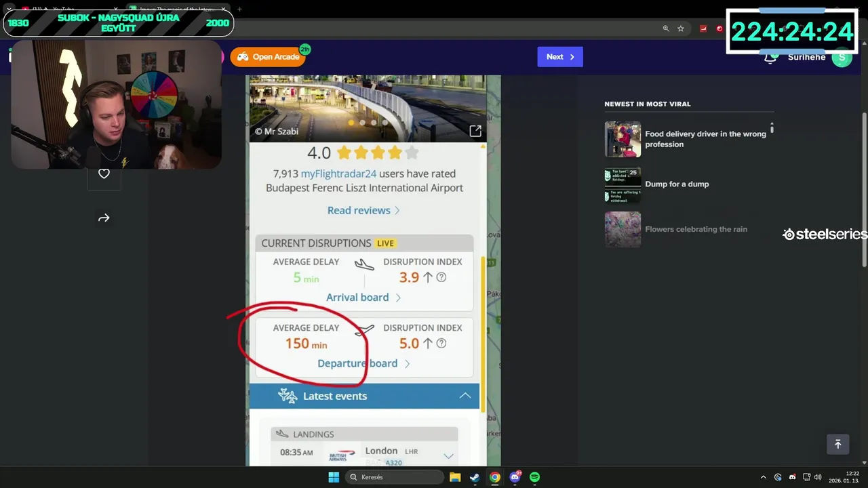Screen dimensions: 868x488
Task: Click the '150 min' average delay value
Action: pyautogui.click(x=306, y=344)
